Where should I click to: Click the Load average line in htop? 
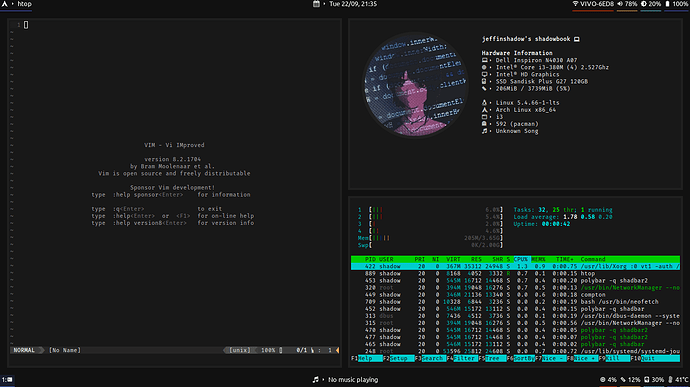click(563, 217)
